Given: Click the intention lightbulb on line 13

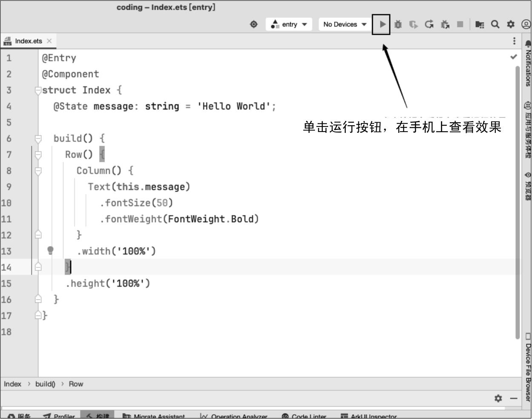Looking at the screenshot, I should (x=51, y=250).
